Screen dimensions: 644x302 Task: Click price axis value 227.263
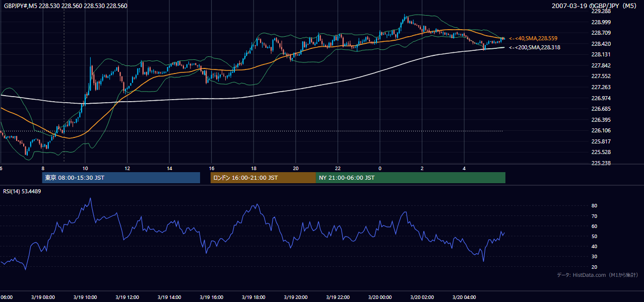(601, 87)
